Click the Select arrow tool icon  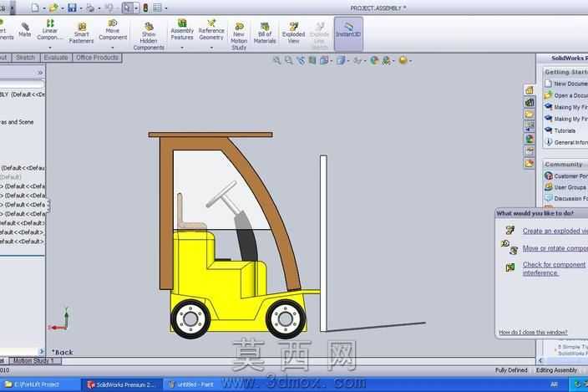[x=128, y=8]
